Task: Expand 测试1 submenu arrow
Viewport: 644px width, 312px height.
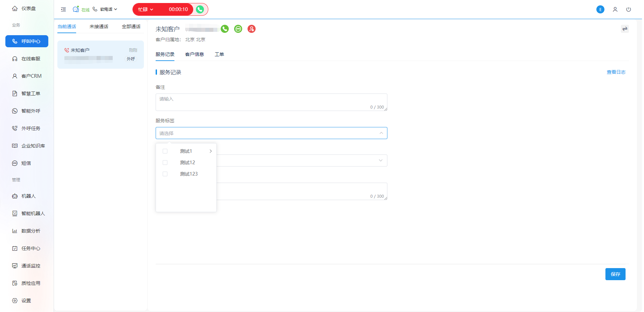Action: [x=211, y=151]
